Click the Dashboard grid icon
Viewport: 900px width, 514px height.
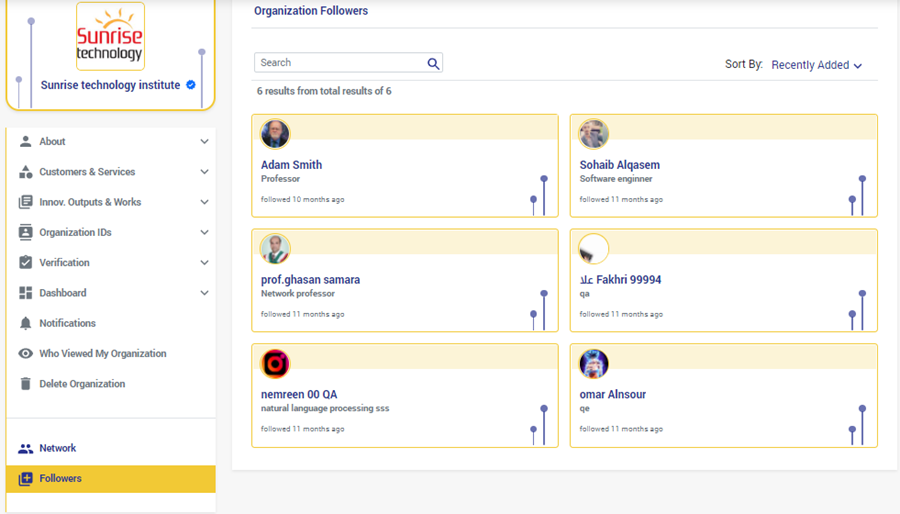[26, 293]
